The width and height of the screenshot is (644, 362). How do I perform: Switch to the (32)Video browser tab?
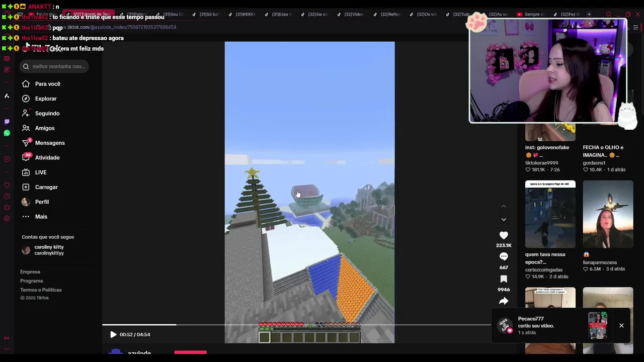(x=351, y=14)
